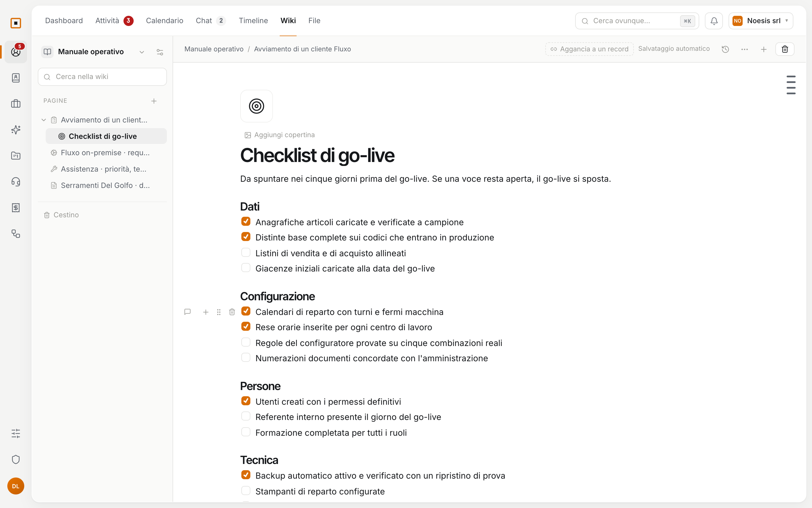This screenshot has height=508, width=812.
Task: Open the contacts icon in left sidebar
Action: (x=16, y=78)
